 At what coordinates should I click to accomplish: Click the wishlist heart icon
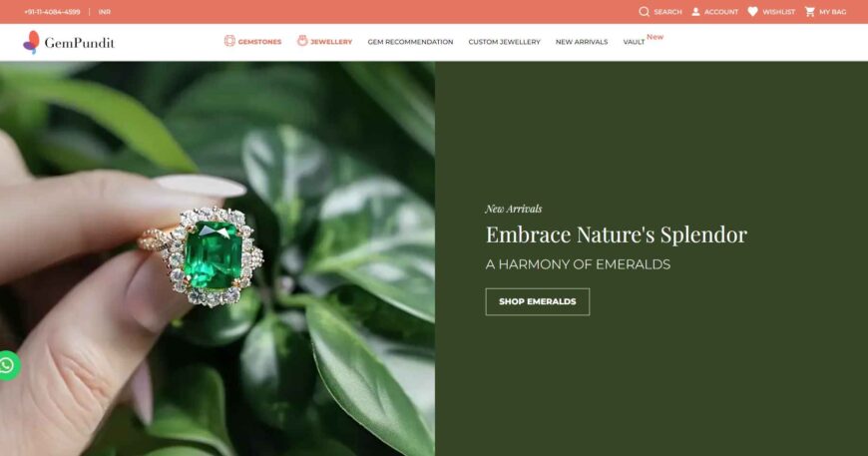click(x=752, y=12)
